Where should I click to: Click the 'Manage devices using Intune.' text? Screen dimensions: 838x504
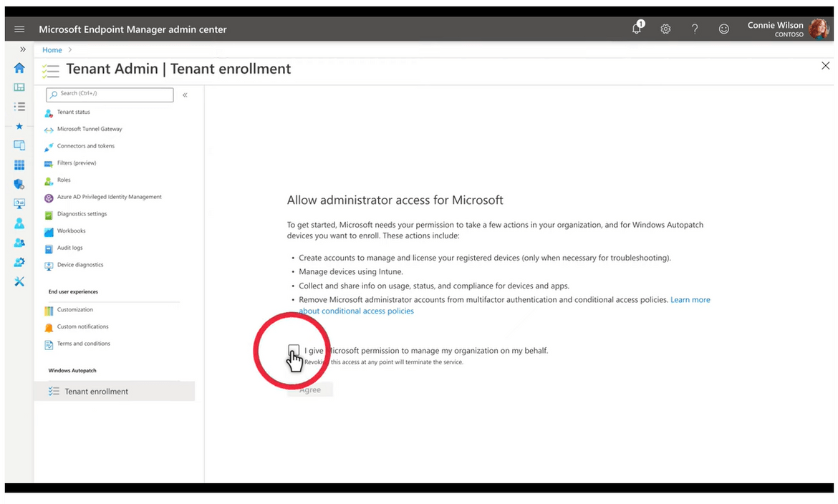350,271
